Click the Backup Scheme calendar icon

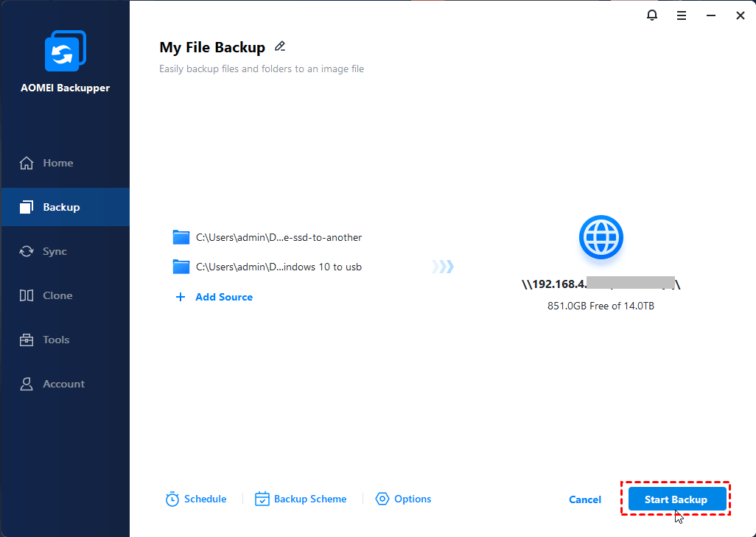pos(262,499)
